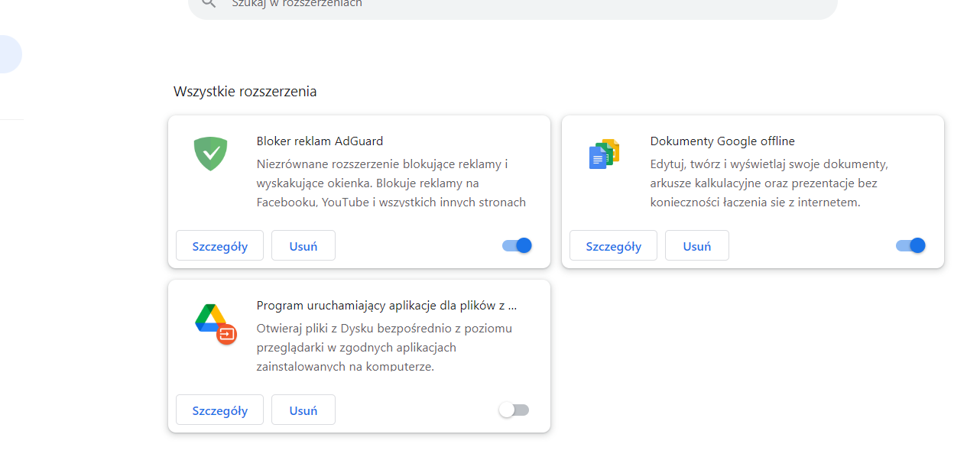
Task: Click the 'Wszystkie rozszerzenia' heading
Action: 245,91
